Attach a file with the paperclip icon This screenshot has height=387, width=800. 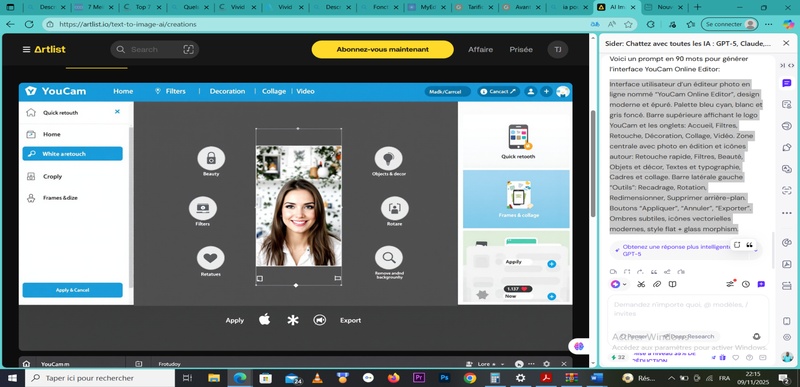(x=657, y=284)
